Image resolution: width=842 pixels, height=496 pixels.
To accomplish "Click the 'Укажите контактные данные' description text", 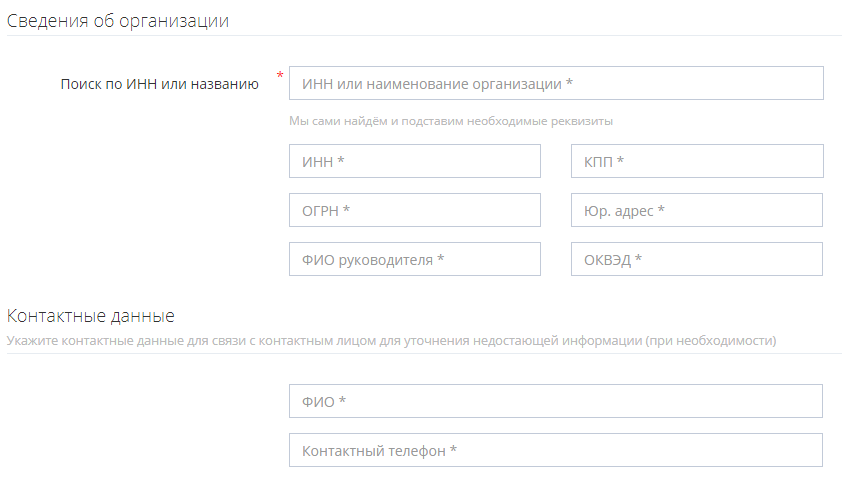I will coord(391,340).
